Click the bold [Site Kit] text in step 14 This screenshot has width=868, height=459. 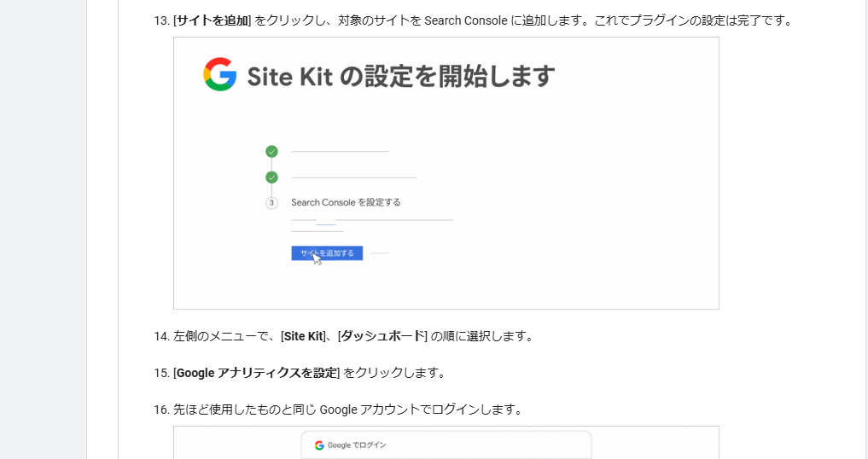pos(305,336)
